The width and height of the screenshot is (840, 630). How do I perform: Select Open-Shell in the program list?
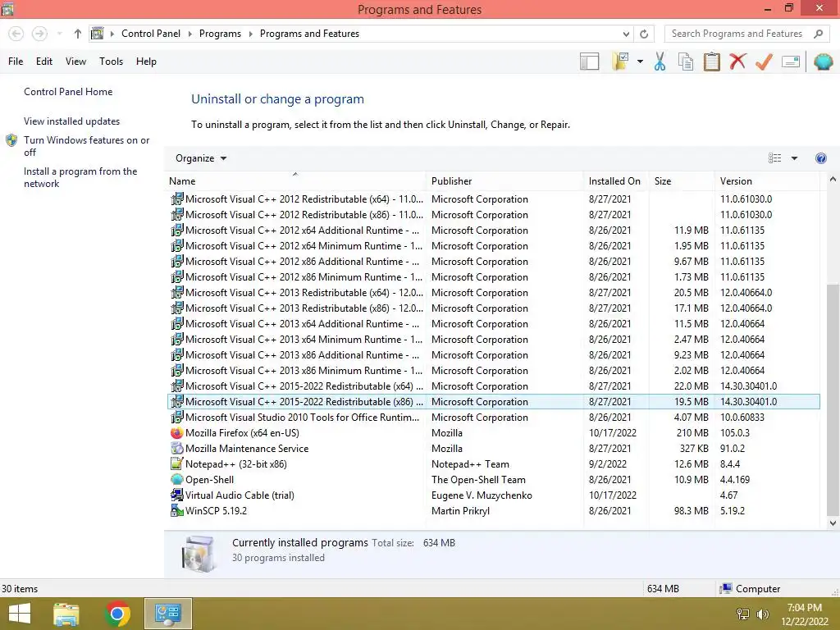pos(493,479)
